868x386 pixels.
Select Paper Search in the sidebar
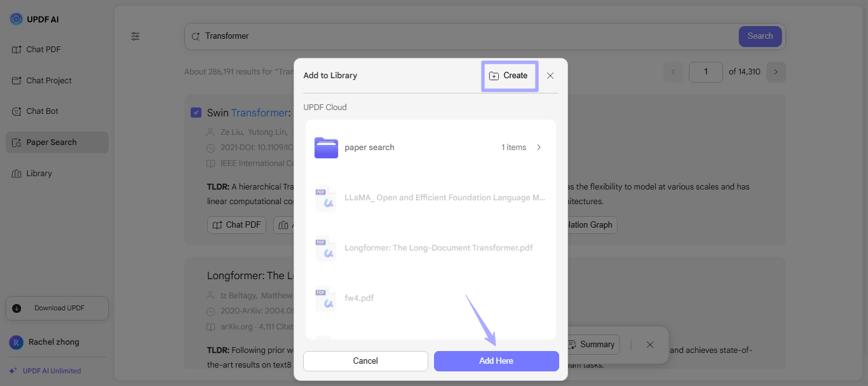pos(57,142)
